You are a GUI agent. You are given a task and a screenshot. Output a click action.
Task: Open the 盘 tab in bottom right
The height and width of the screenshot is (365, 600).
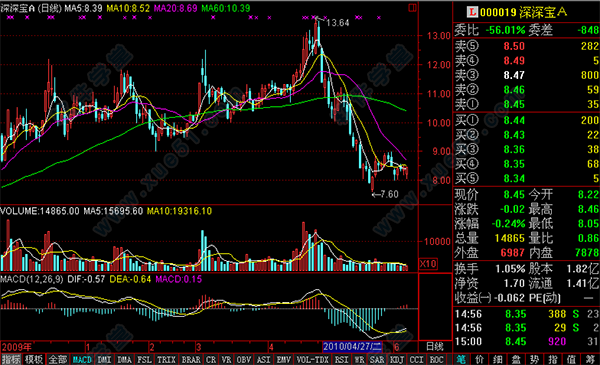point(516,359)
